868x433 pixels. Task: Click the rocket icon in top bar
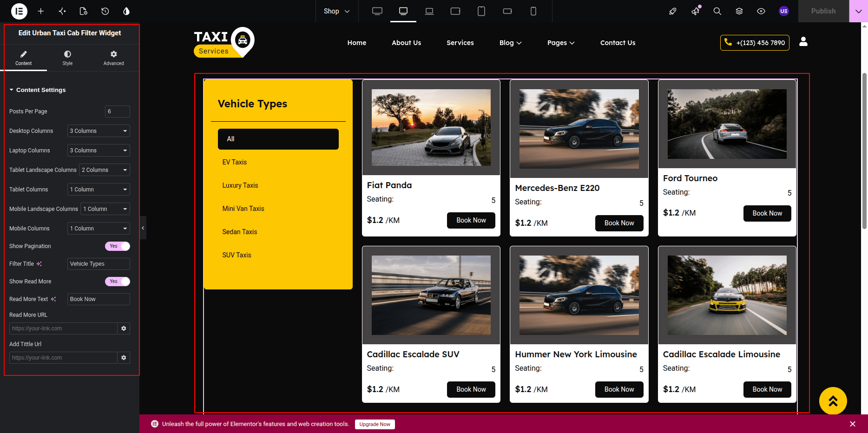tap(673, 11)
